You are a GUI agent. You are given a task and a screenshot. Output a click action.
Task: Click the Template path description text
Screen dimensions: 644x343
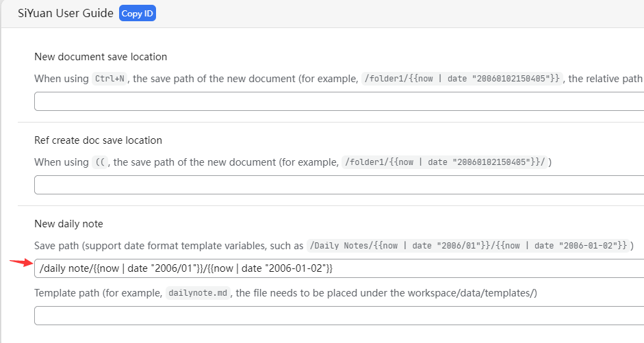click(96, 293)
